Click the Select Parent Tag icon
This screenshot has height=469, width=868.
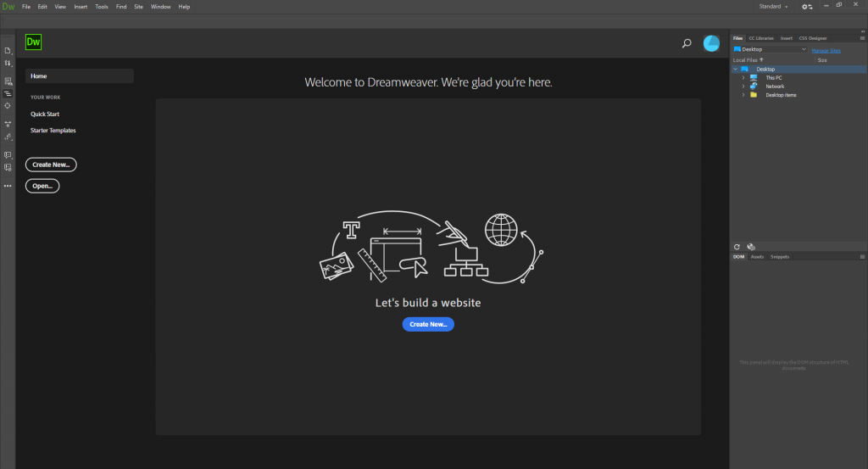coord(8,137)
